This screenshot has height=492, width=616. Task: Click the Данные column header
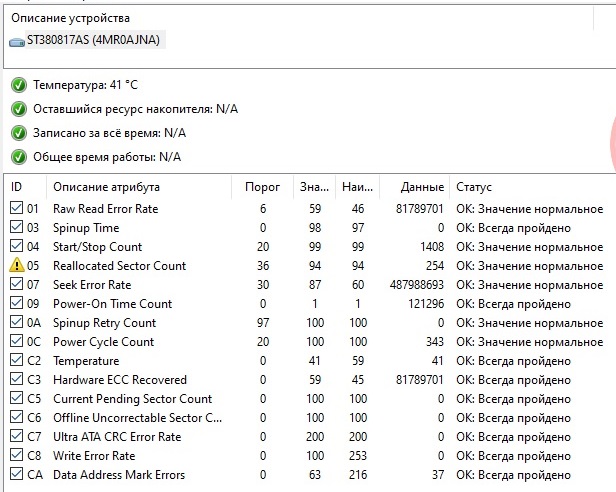414,187
